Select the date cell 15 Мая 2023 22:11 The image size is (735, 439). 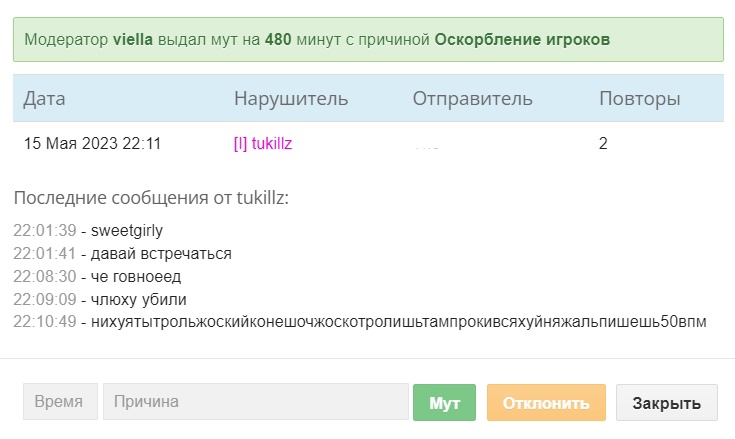(92, 144)
